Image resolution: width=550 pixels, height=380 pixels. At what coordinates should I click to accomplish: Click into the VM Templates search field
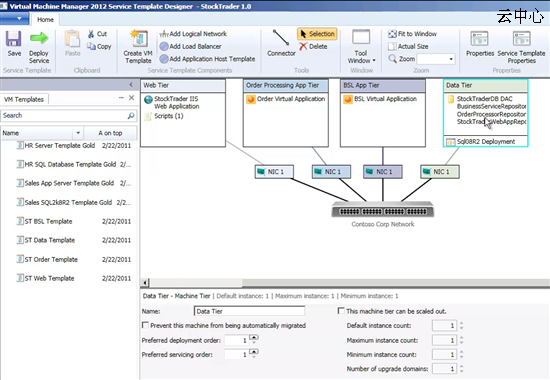coord(64,115)
